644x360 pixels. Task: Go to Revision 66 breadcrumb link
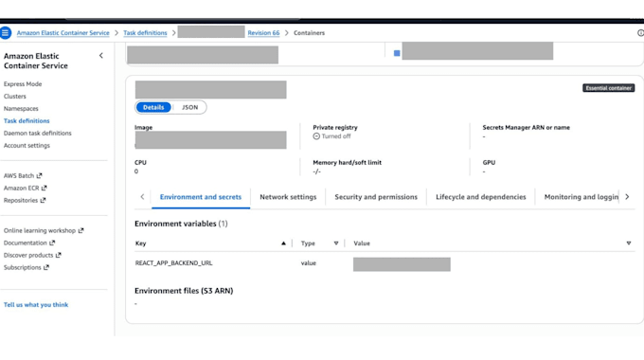point(263,33)
